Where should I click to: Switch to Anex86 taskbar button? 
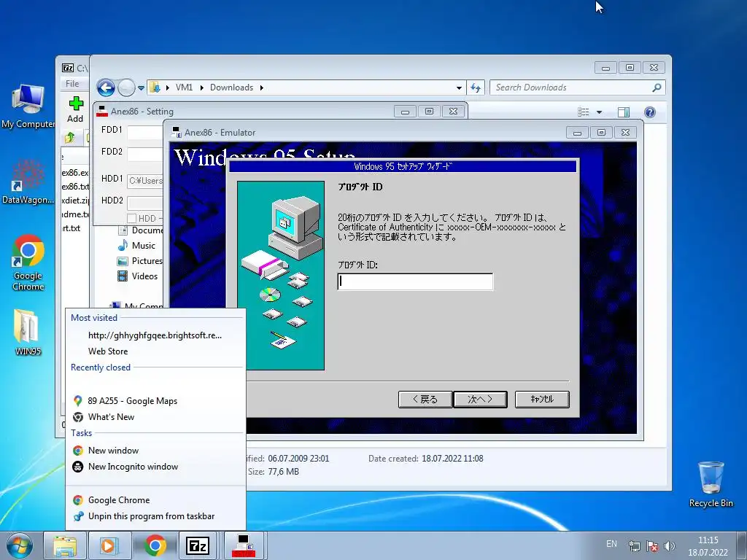(x=244, y=545)
